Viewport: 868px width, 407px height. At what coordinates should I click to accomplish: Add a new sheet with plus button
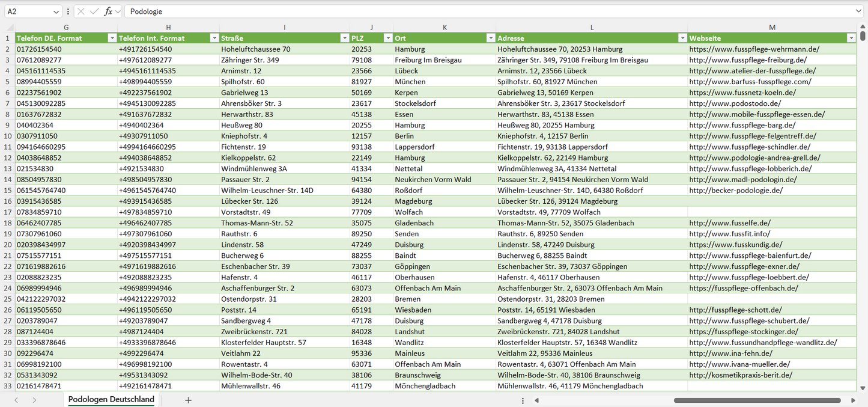point(188,400)
